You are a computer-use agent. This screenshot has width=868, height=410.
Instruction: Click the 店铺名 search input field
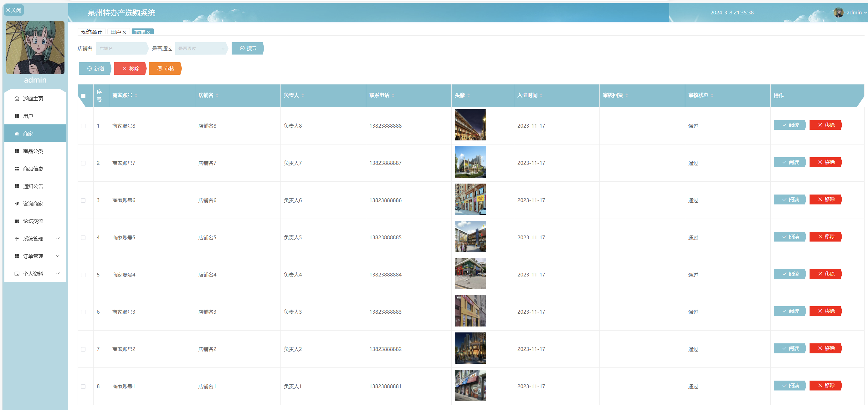[121, 48]
